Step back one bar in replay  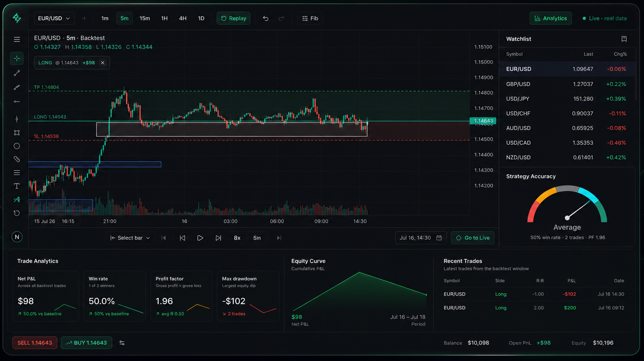tap(182, 238)
